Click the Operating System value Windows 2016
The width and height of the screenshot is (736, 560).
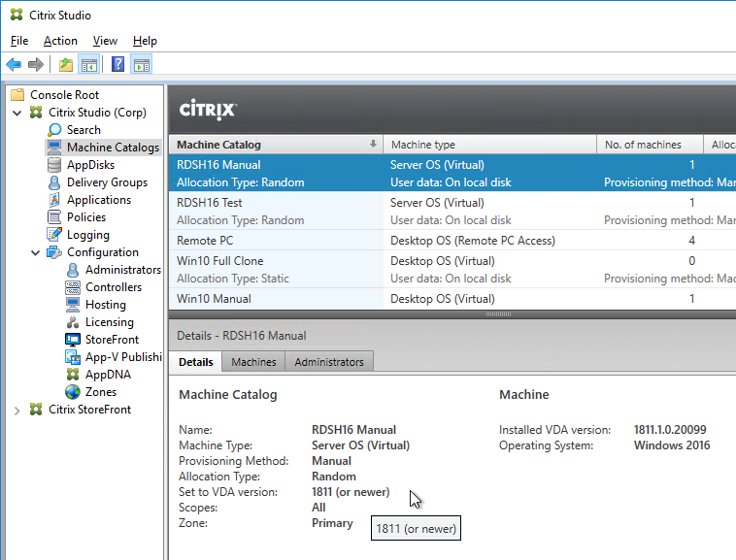coord(672,445)
